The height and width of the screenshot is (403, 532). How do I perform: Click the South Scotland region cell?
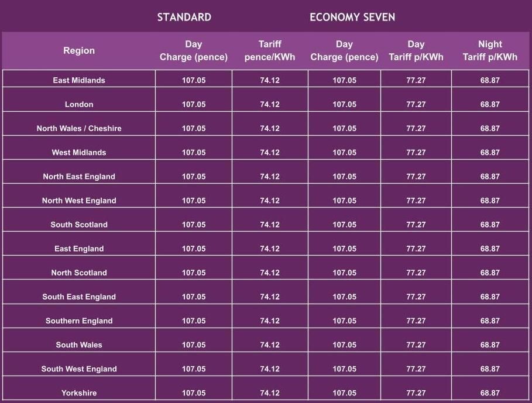79,224
